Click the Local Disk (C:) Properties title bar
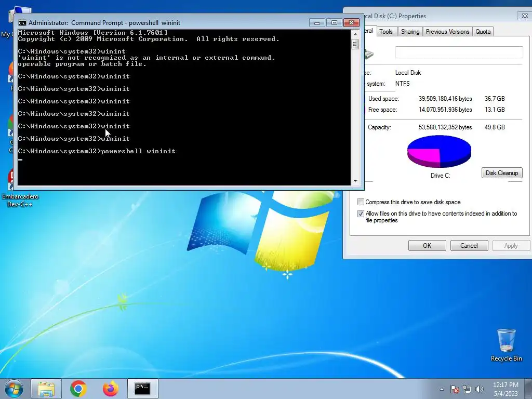This screenshot has width=532, height=399. coord(437,16)
